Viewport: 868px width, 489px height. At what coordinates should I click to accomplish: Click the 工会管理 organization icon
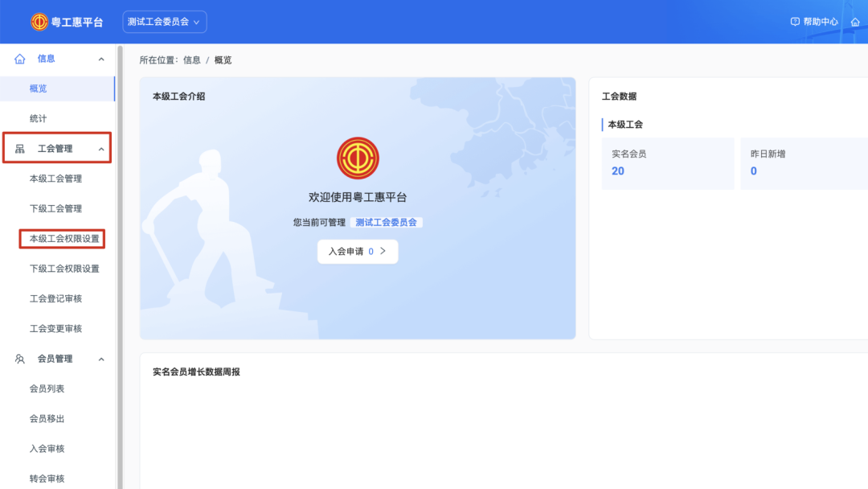point(20,149)
